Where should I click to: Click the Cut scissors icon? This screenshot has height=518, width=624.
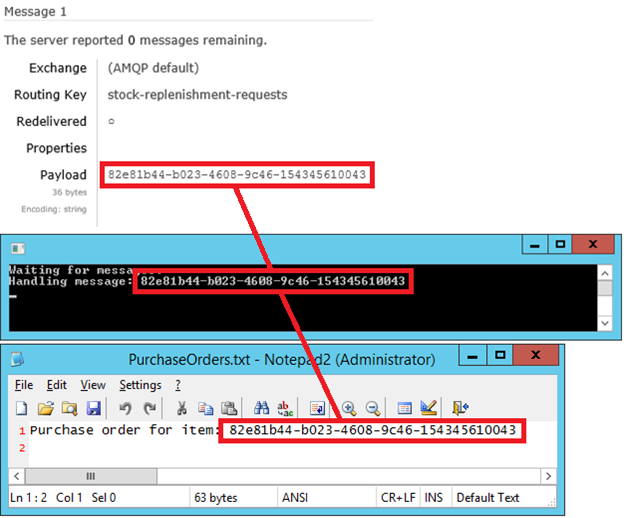(181, 408)
